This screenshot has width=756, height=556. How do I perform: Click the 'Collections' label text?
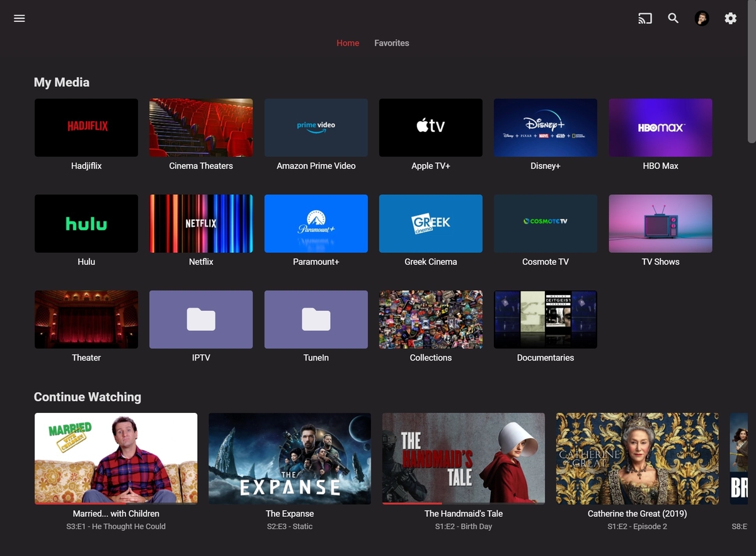click(431, 357)
